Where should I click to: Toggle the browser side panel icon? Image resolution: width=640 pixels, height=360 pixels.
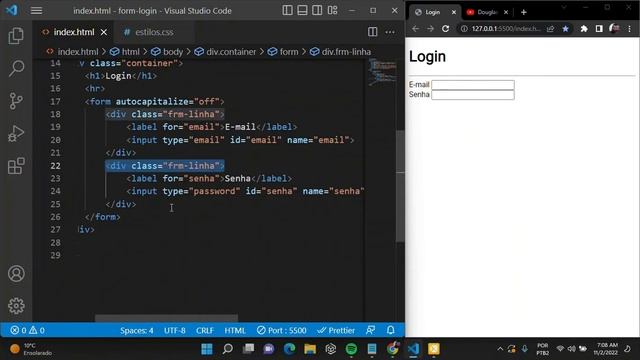(599, 29)
